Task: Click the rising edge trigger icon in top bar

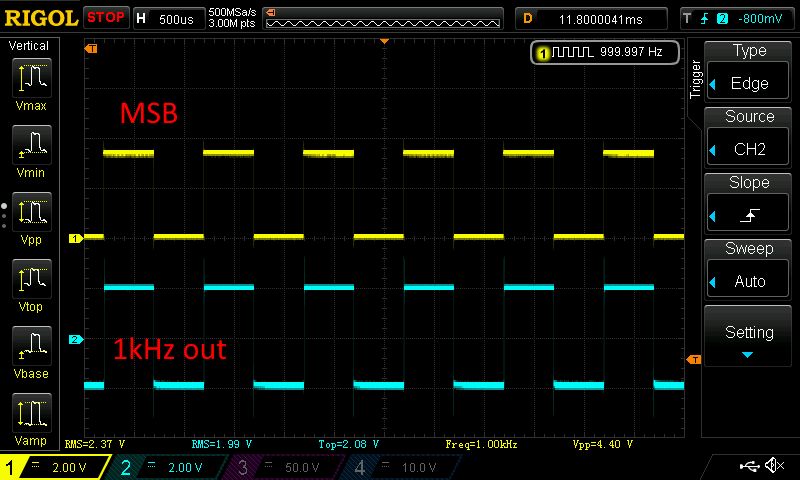Action: tap(705, 19)
